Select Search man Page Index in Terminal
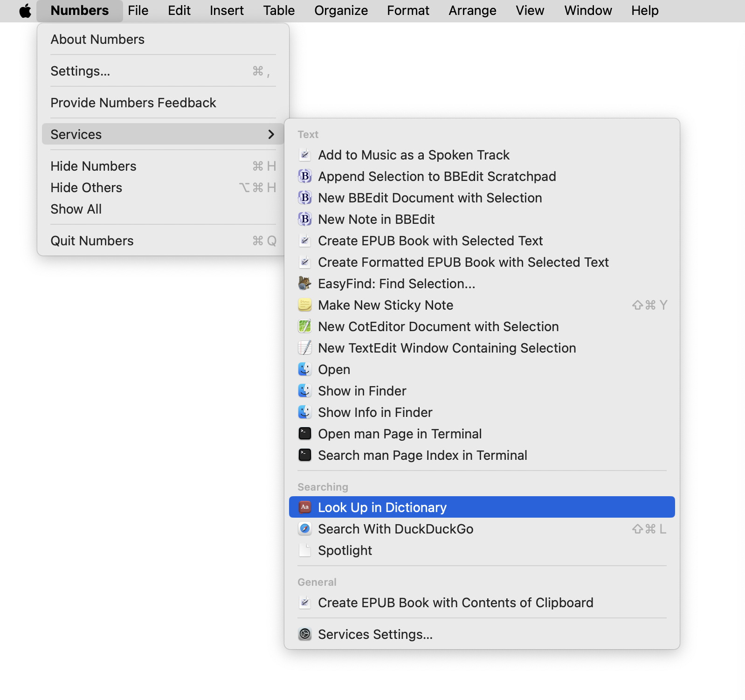This screenshot has height=700, width=745. click(482, 455)
